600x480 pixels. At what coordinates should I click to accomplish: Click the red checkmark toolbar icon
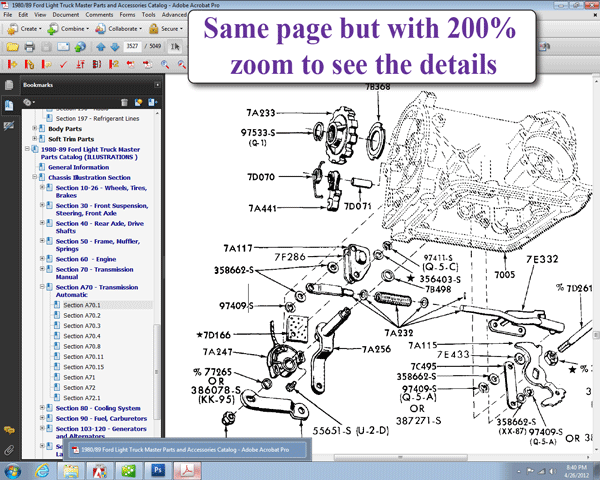click(63, 64)
